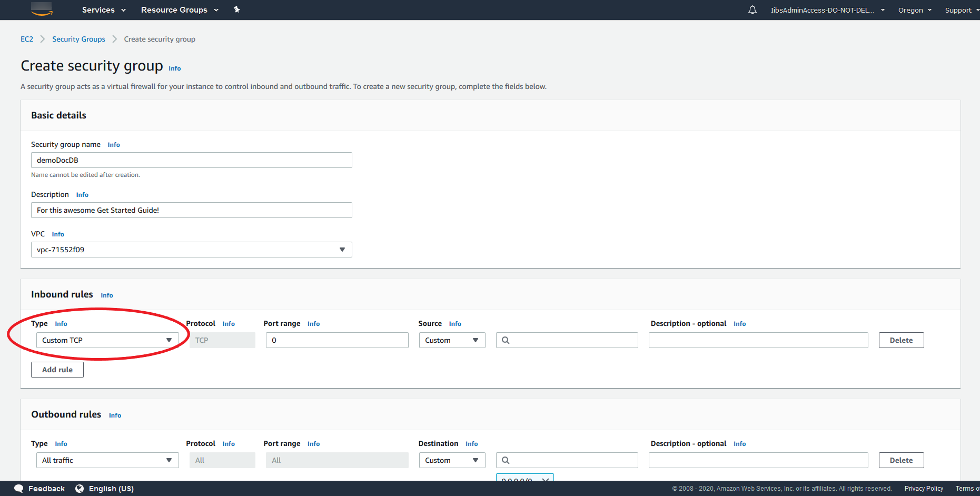The image size is (980, 496).
Task: Click the AWS logo home icon
Action: [42, 9]
